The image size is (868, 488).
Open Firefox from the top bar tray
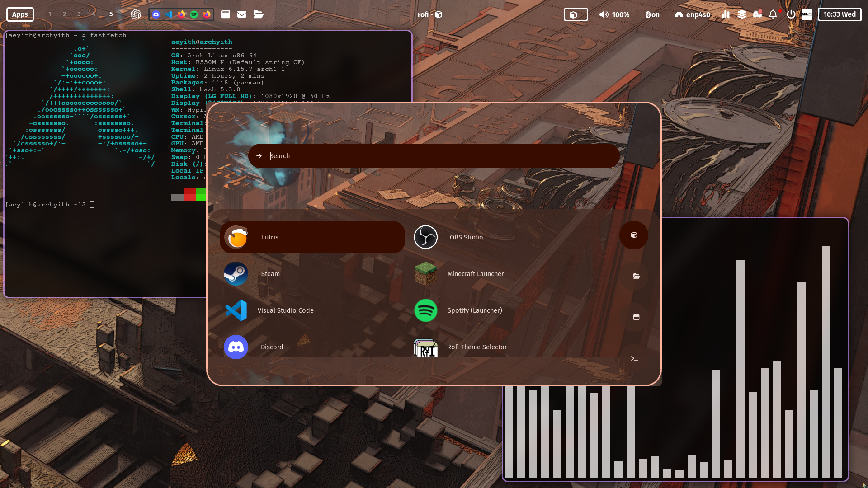click(182, 14)
